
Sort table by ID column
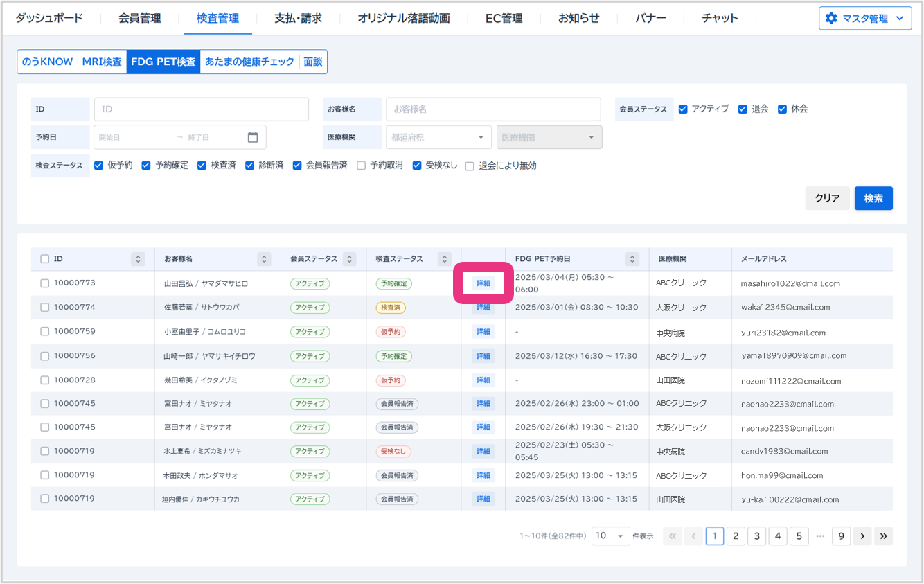pos(139,259)
